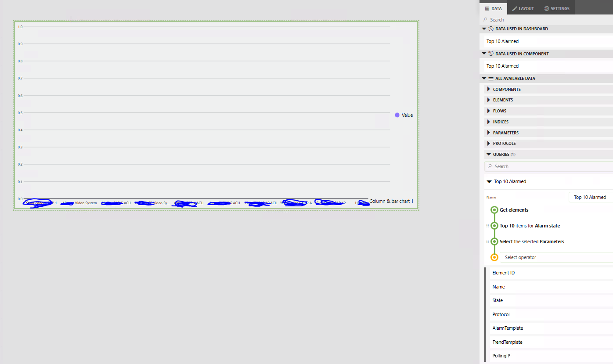
Task: Open the Select the selected Parameters step
Action: click(x=532, y=241)
